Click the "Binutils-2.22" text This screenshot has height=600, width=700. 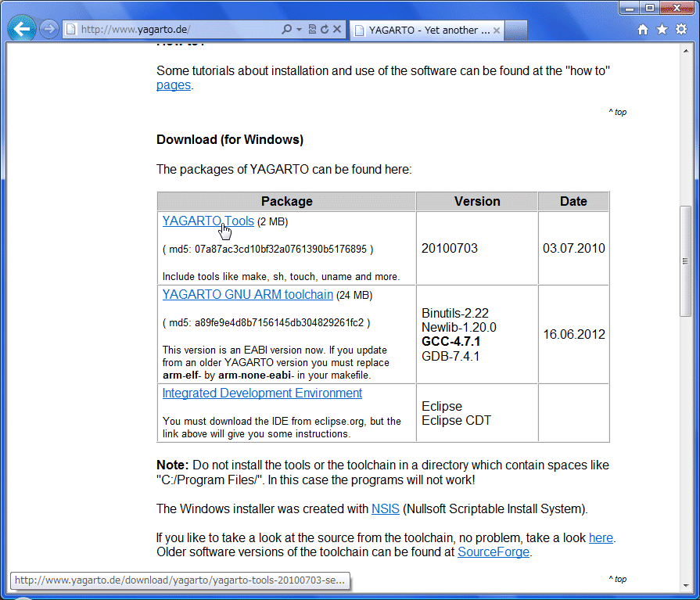[455, 313]
